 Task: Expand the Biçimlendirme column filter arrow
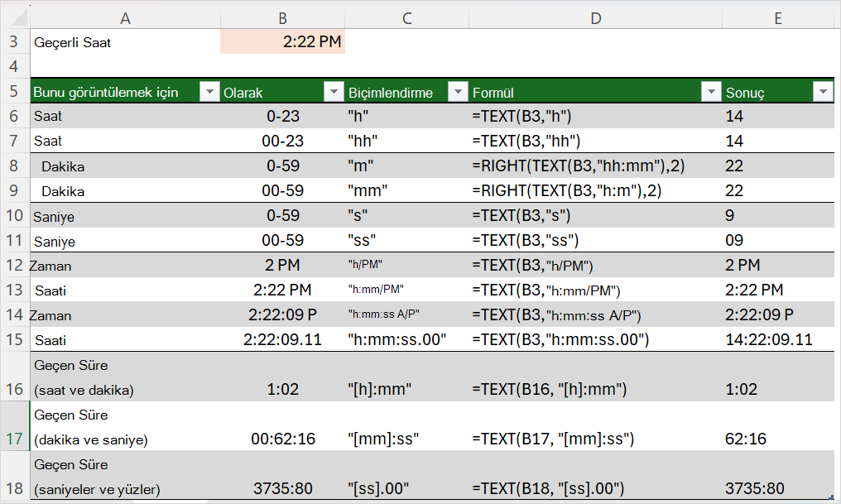[458, 92]
